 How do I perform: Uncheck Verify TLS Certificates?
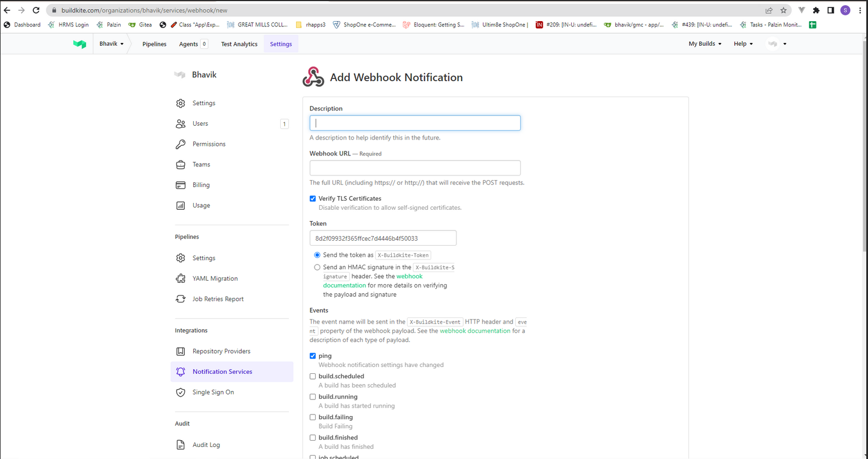(x=313, y=199)
